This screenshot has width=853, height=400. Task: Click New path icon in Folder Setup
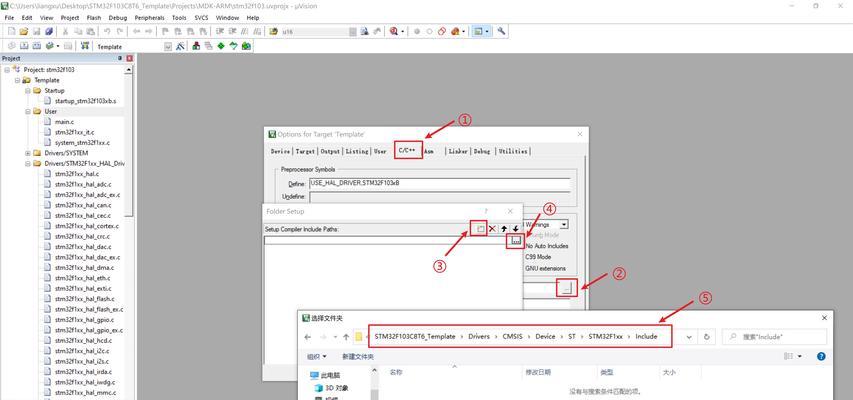pyautogui.click(x=480, y=229)
